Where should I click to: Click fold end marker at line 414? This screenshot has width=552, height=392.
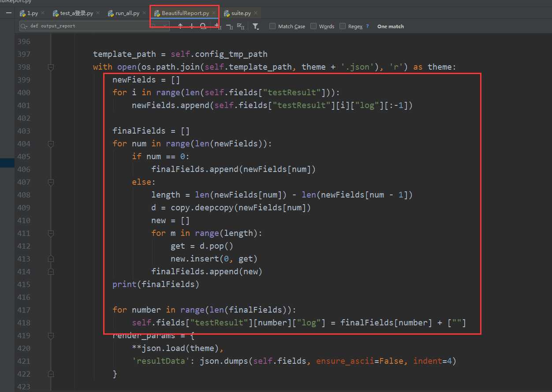point(51,272)
